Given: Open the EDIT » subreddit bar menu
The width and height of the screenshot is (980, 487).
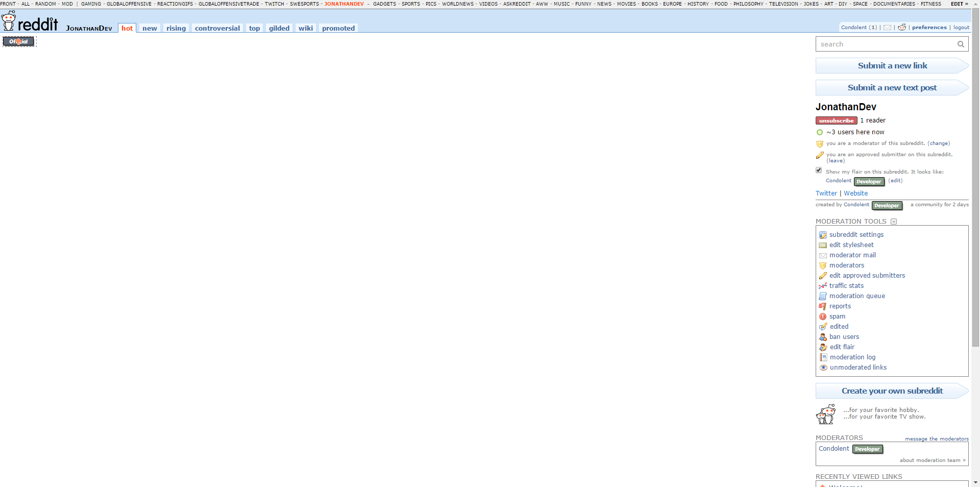Looking at the screenshot, I should click(960, 4).
